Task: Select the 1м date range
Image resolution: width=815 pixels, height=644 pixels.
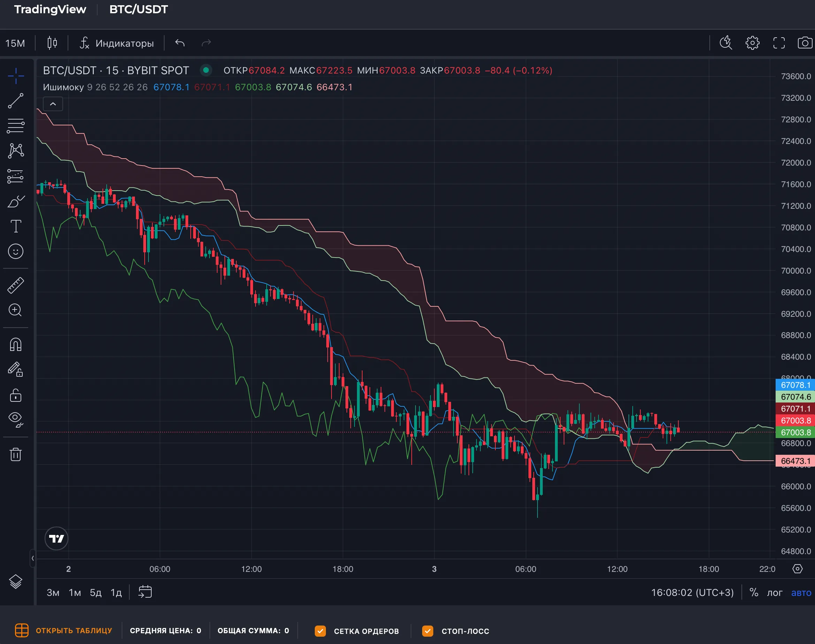Action: [x=75, y=592]
